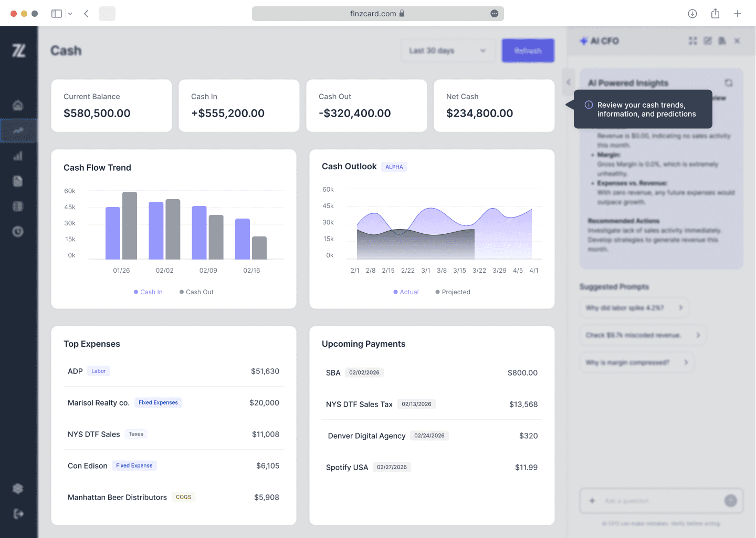Image resolution: width=756 pixels, height=538 pixels.
Task: Select the Cash trend icon in sidebar
Action: tap(18, 131)
